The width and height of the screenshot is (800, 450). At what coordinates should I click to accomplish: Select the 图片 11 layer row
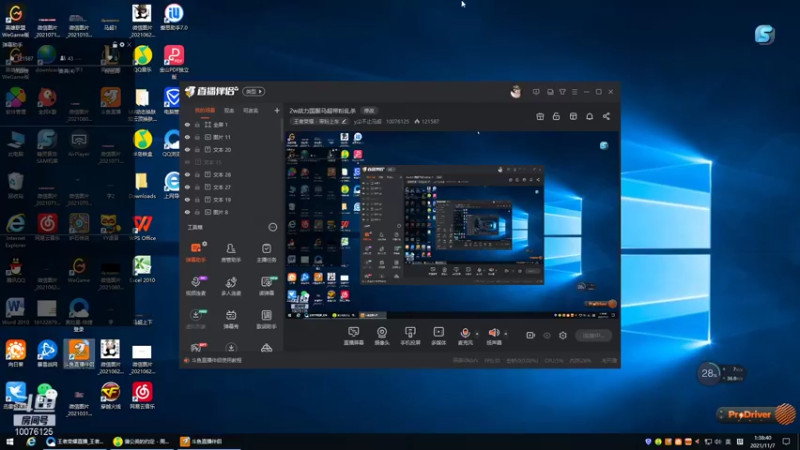(x=232, y=137)
